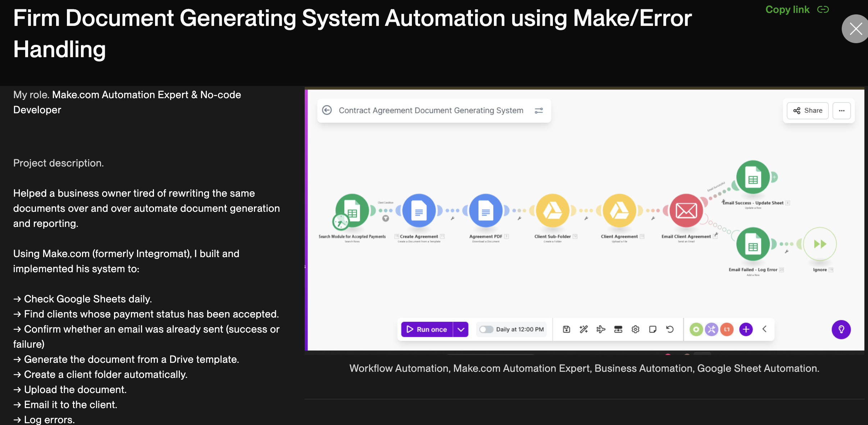The width and height of the screenshot is (868, 425).
Task: Click the Save scenario disk icon
Action: point(567,329)
